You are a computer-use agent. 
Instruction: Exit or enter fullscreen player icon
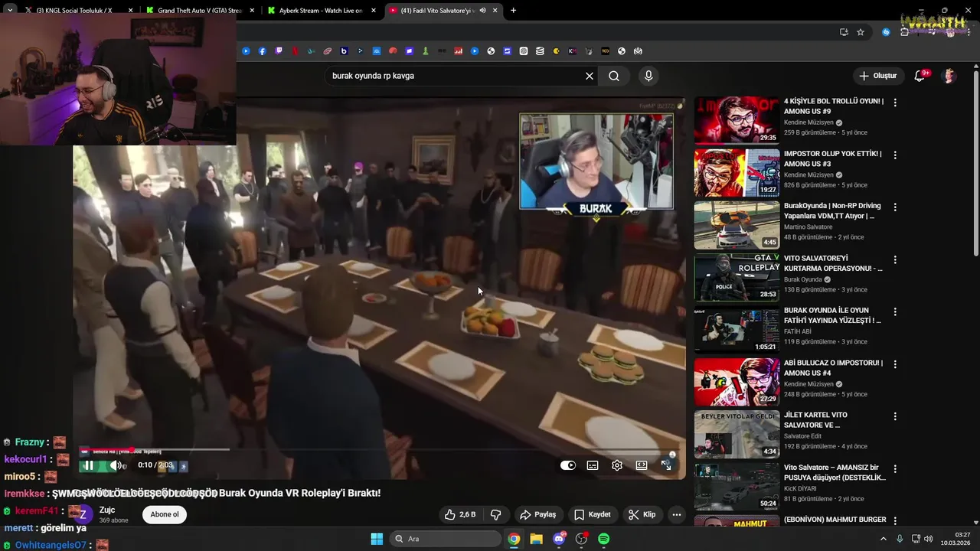[666, 465]
